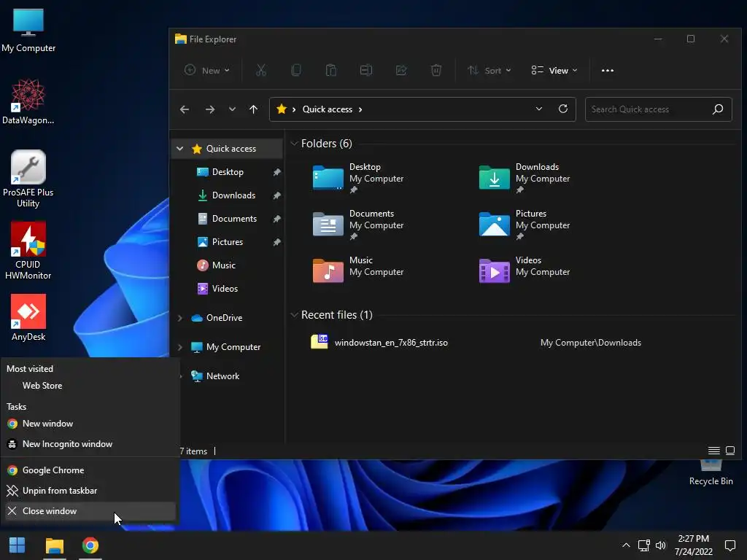This screenshot has height=560, width=747.
Task: Open Web Store under Most visited
Action: (x=90, y=386)
